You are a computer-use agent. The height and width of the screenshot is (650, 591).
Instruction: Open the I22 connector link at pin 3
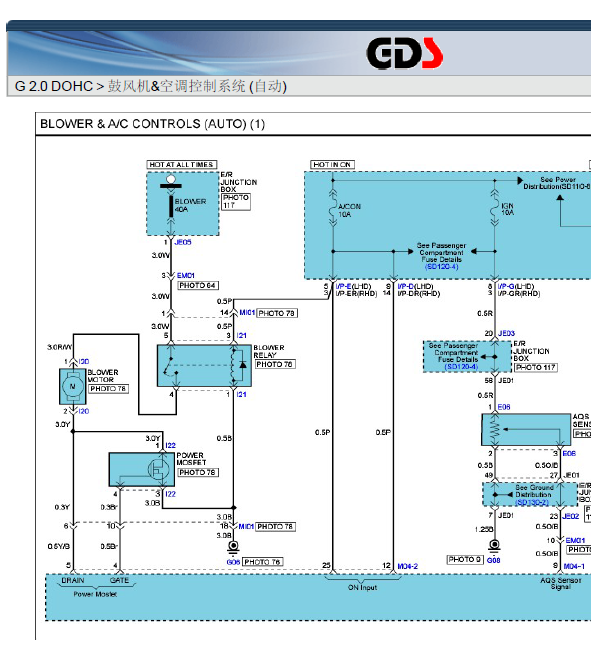click(170, 494)
